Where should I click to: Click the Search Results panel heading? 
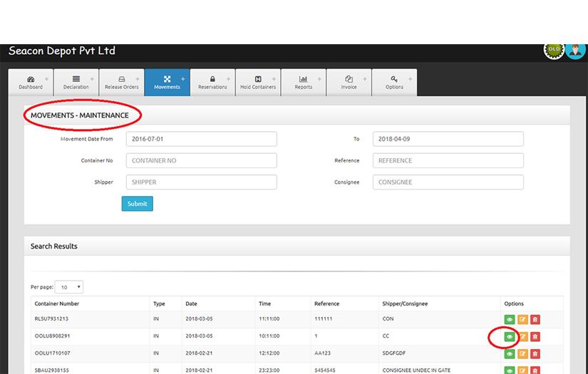click(x=54, y=246)
